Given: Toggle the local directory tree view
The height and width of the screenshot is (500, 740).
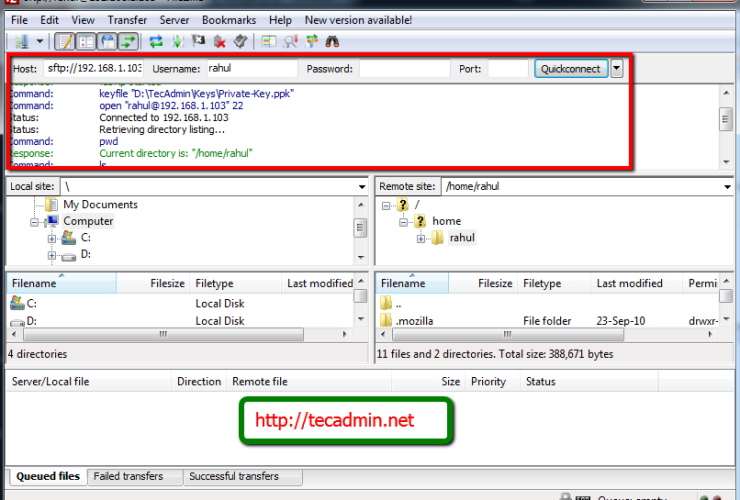Looking at the screenshot, I should [86, 42].
